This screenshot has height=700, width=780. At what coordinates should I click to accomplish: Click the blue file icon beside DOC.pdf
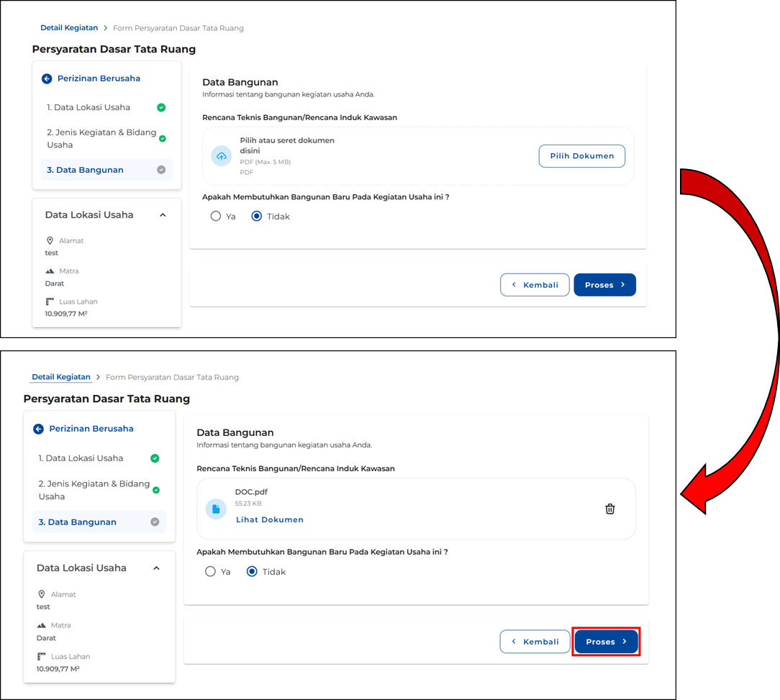pos(216,509)
